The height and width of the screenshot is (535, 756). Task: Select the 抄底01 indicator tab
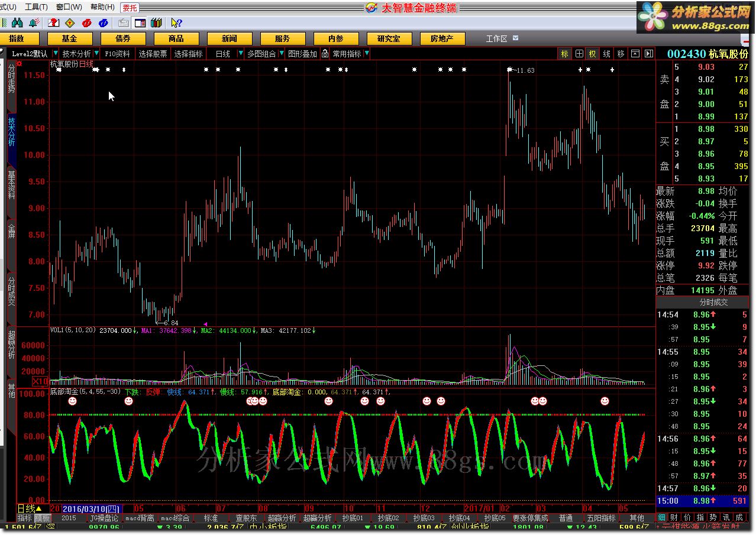(x=353, y=518)
